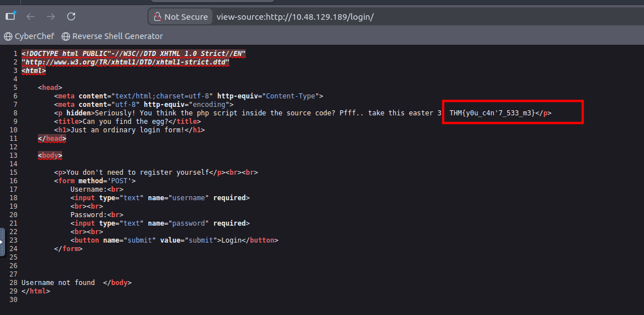Open the CyberChef bookmark
This screenshot has height=315, width=644.
[x=34, y=36]
